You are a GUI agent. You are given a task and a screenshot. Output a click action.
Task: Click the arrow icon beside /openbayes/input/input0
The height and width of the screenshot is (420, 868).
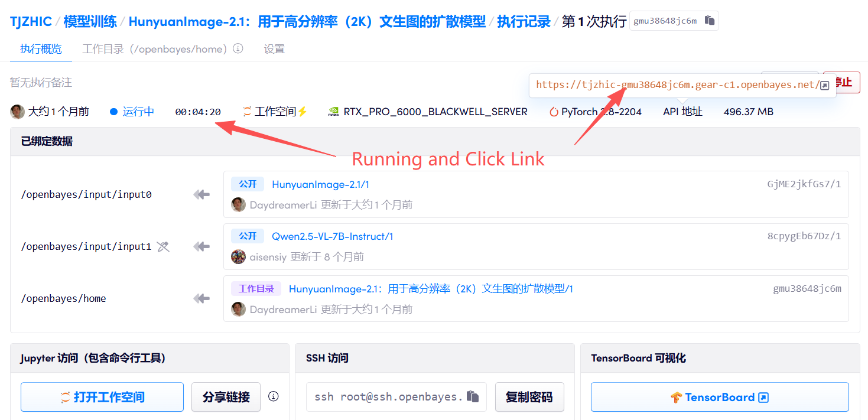(x=201, y=194)
